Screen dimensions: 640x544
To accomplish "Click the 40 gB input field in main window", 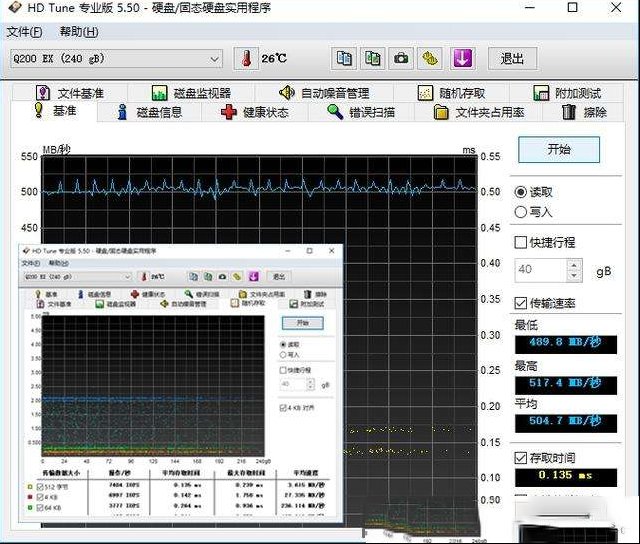I will (x=541, y=270).
